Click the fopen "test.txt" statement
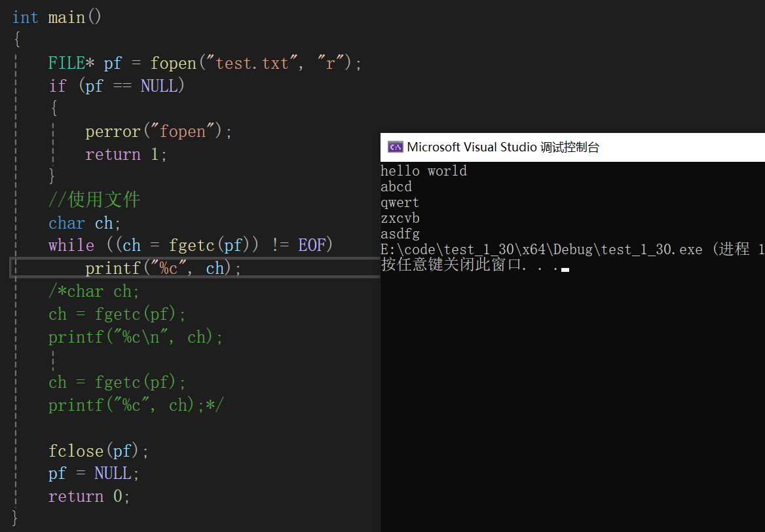 [204, 64]
